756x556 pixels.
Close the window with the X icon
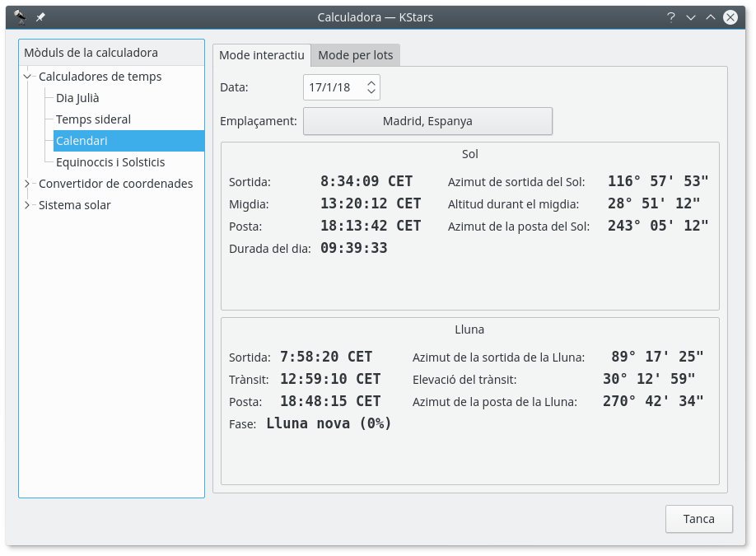pyautogui.click(x=730, y=16)
